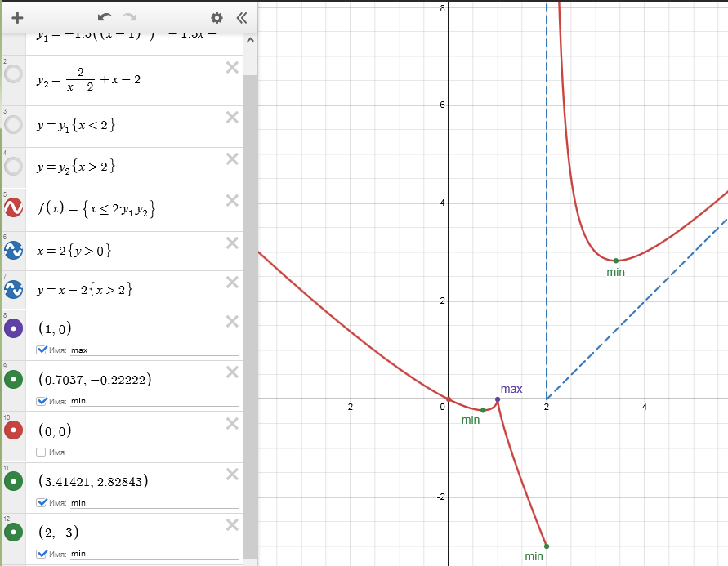Collapse the expression list with double chevron
Image resolution: width=728 pixels, height=566 pixels.
pyautogui.click(x=241, y=17)
